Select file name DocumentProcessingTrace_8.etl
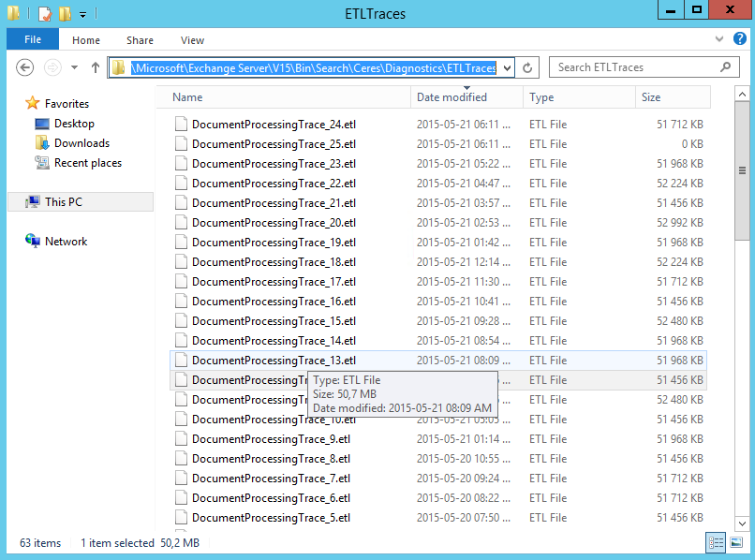 [x=271, y=459]
